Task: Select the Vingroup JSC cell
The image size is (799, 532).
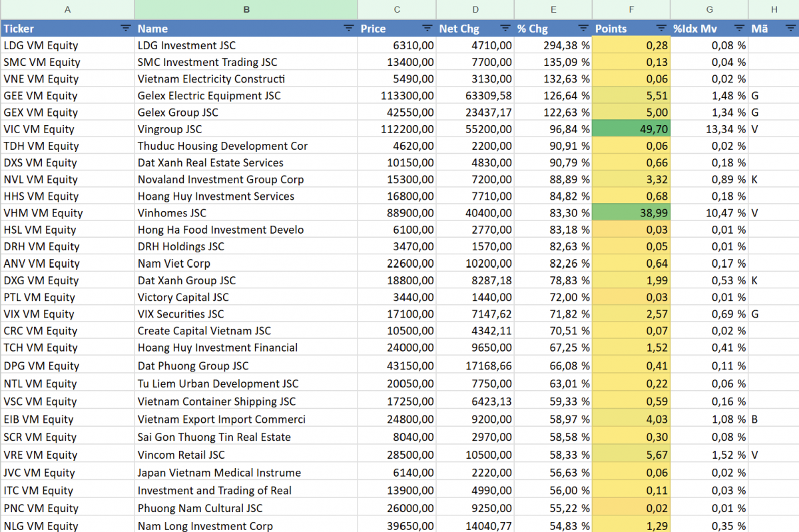Action: pyautogui.click(x=246, y=129)
